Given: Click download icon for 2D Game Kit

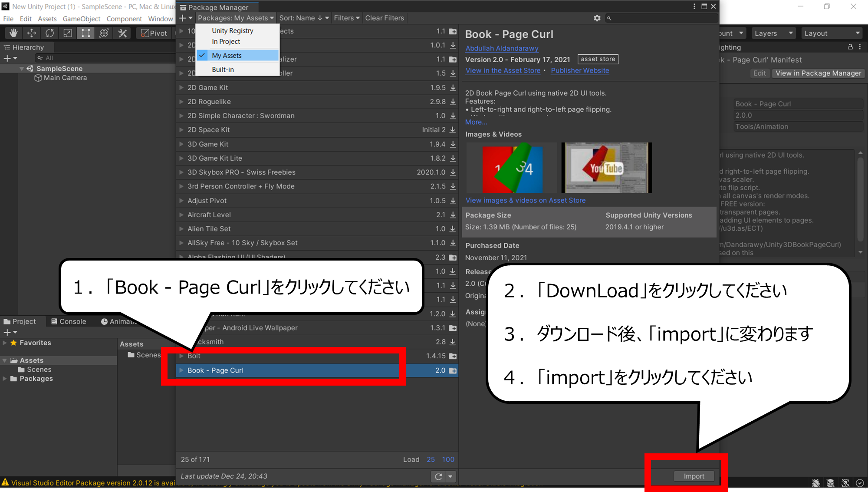Looking at the screenshot, I should tap(453, 87).
